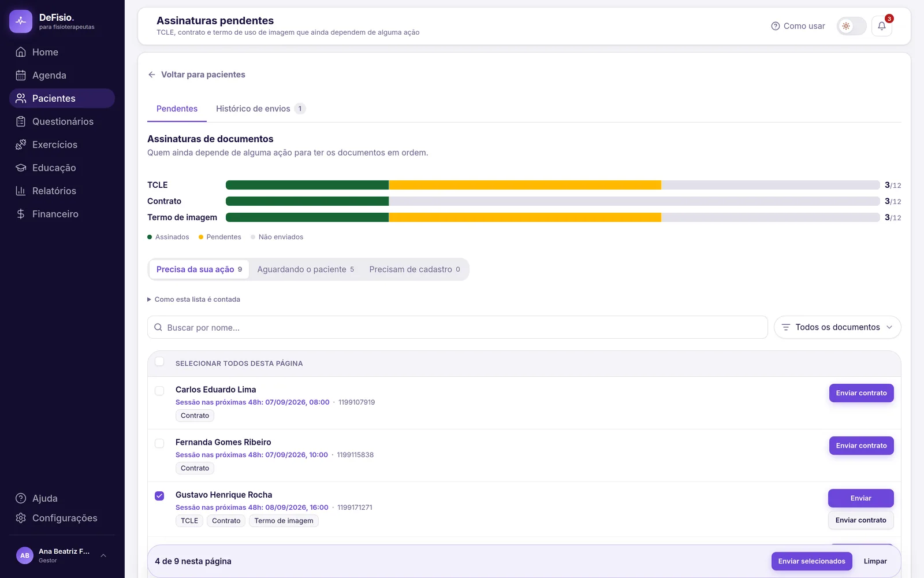924x578 pixels.
Task: Click Limpar to clear selection
Action: (x=875, y=561)
